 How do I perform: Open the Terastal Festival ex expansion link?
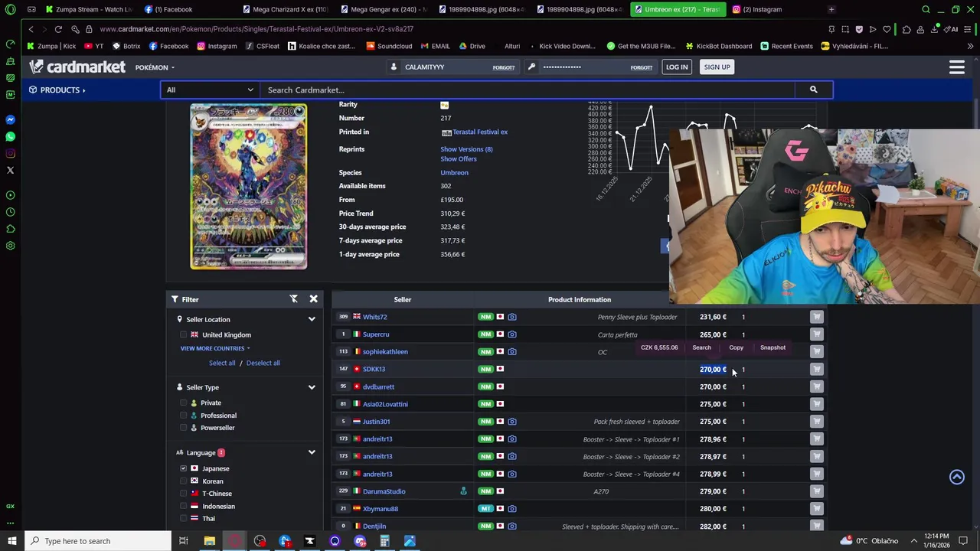(x=480, y=132)
